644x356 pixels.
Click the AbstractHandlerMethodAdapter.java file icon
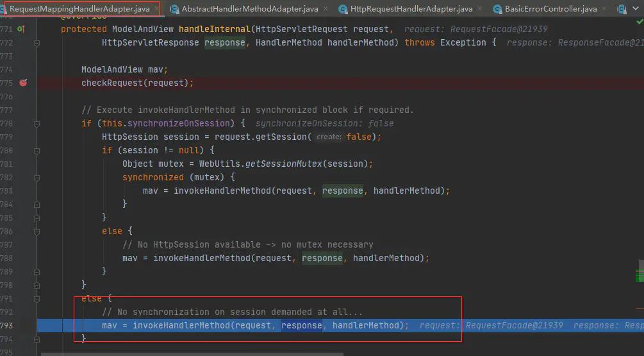[x=174, y=9]
